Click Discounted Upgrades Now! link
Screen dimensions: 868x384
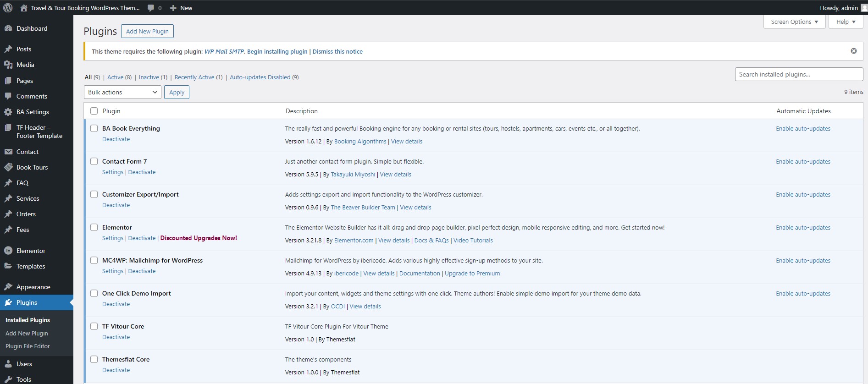[199, 238]
